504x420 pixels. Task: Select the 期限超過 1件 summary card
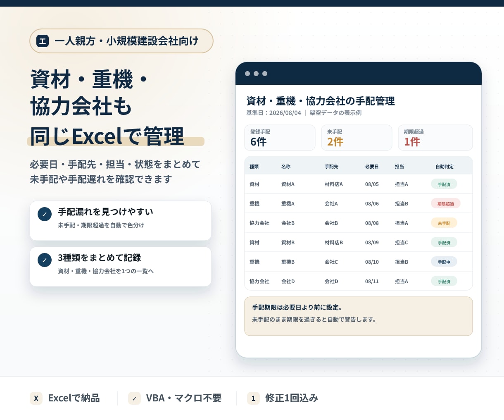[435, 138]
